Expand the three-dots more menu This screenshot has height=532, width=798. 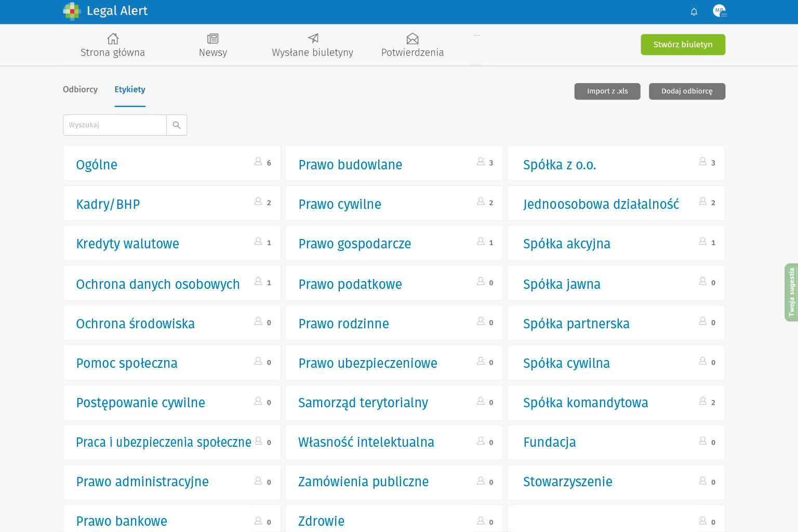pyautogui.click(x=476, y=35)
